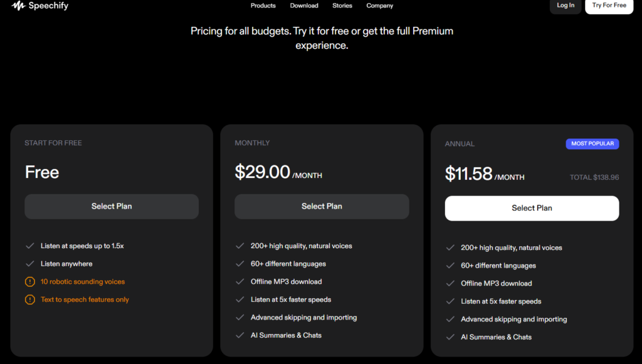The width and height of the screenshot is (642, 364).
Task: Open the Products menu
Action: [263, 6]
